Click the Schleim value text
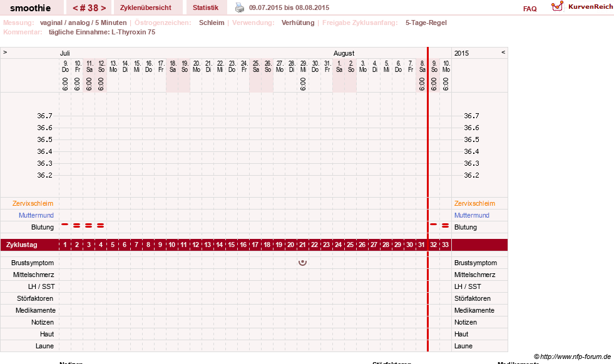The image size is (614, 364). pyautogui.click(x=212, y=23)
